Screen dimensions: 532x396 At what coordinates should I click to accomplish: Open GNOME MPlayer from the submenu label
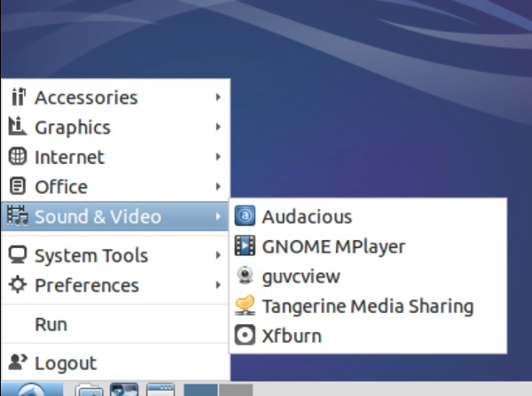pos(333,247)
